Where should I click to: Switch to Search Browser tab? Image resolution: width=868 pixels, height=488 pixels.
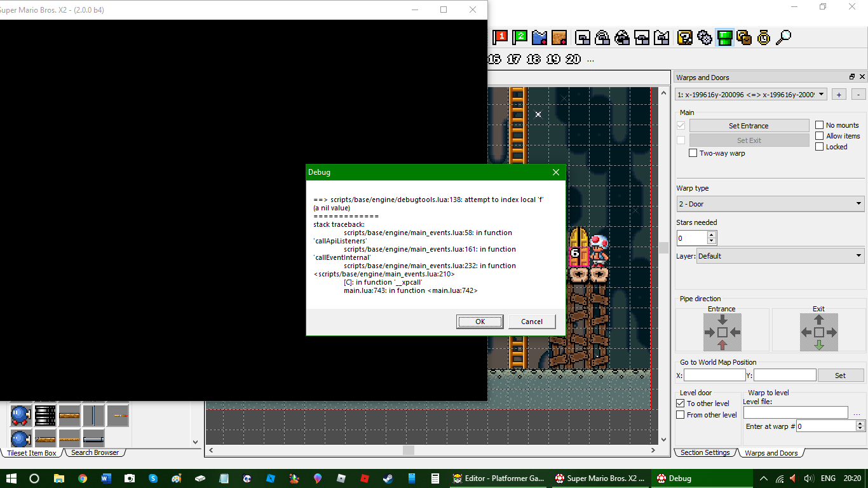point(95,453)
